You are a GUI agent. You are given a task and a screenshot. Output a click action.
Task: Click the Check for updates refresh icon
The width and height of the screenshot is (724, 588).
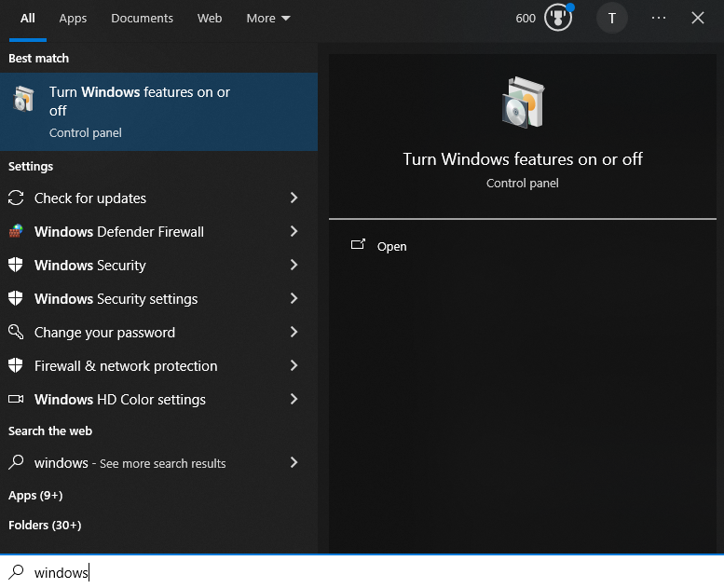(16, 198)
